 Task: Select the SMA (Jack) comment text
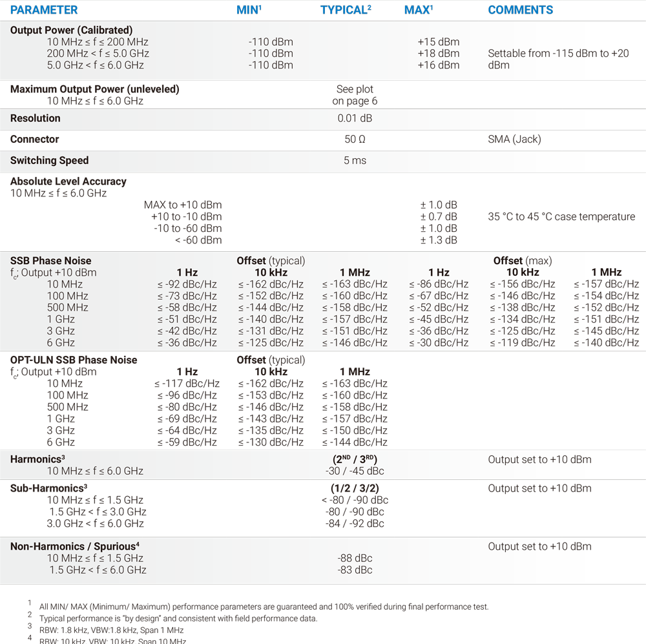[514, 140]
